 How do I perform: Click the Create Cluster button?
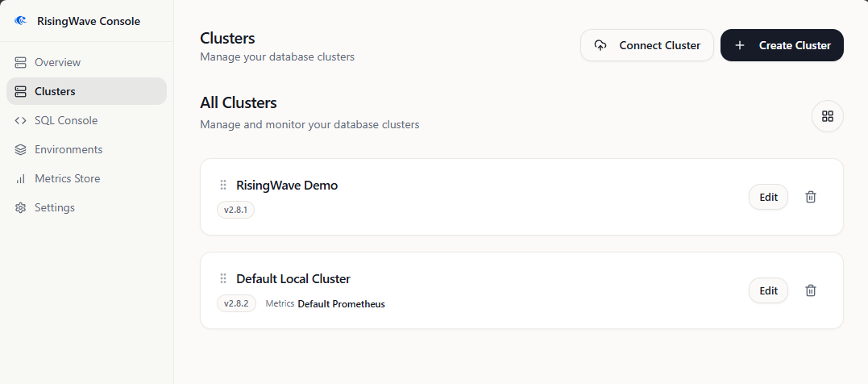(782, 45)
